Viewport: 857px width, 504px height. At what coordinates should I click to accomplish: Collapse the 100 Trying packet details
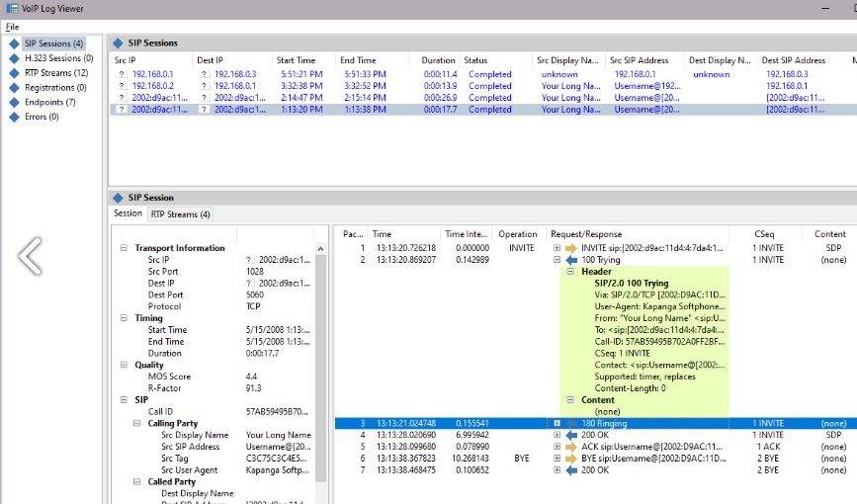click(557, 259)
